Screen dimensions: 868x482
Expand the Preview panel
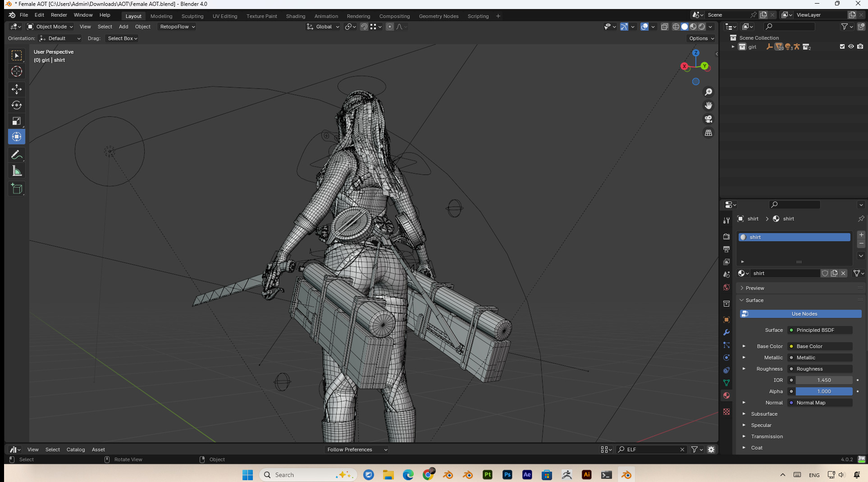click(755, 288)
